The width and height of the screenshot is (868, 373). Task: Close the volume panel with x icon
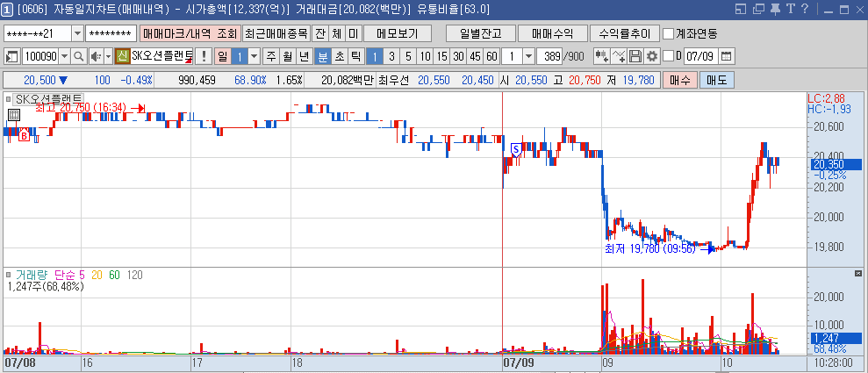[858, 273]
